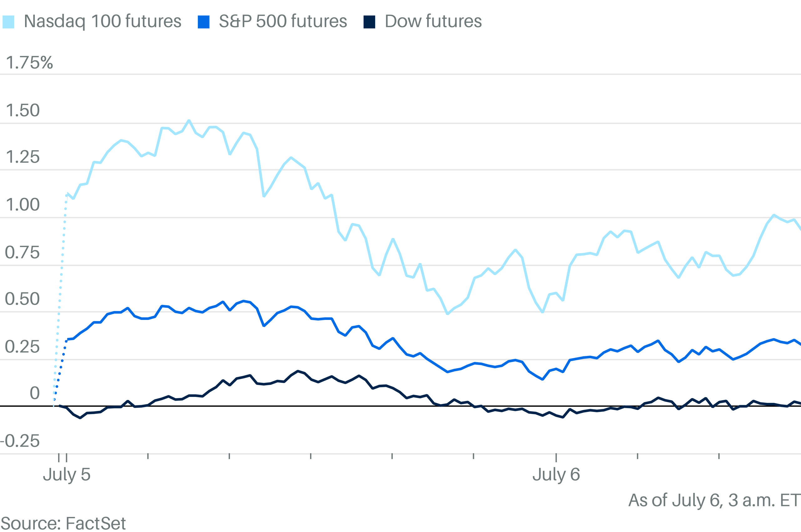The image size is (801, 532).
Task: Click the S&P 500 futures legend swatch
Action: pos(203,22)
